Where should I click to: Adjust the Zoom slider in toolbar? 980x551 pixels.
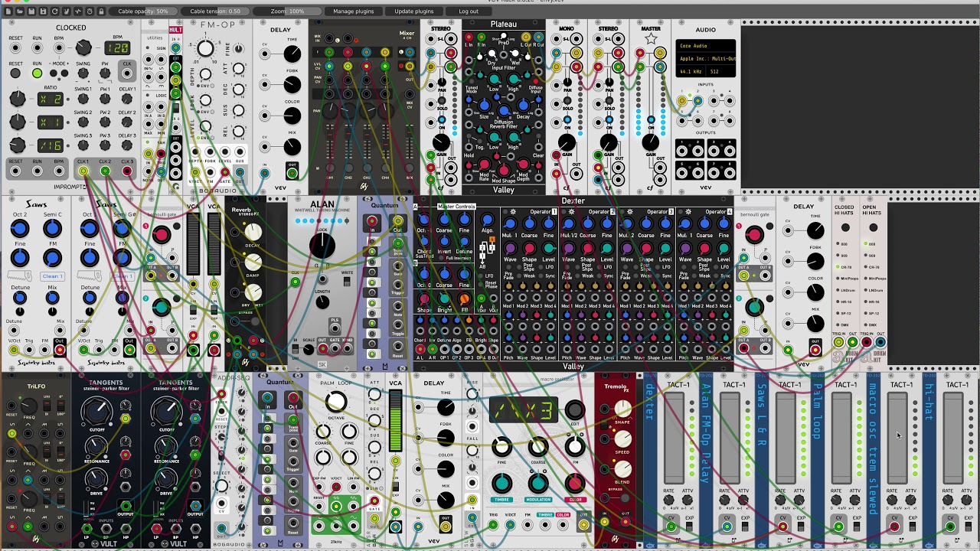(x=287, y=11)
